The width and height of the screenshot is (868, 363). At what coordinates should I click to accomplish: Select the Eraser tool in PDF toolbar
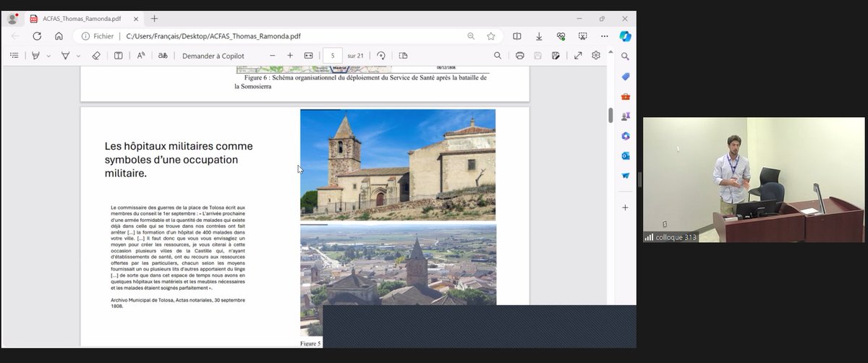pyautogui.click(x=96, y=56)
